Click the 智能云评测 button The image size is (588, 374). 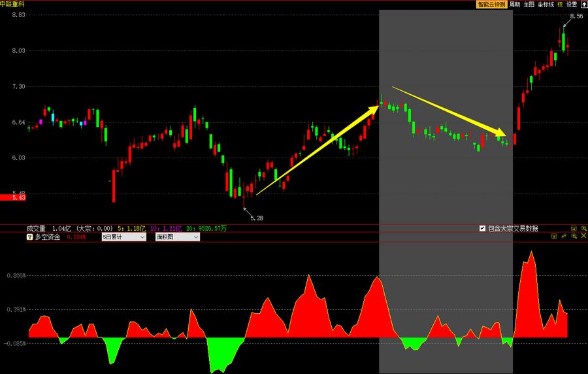[491, 4]
